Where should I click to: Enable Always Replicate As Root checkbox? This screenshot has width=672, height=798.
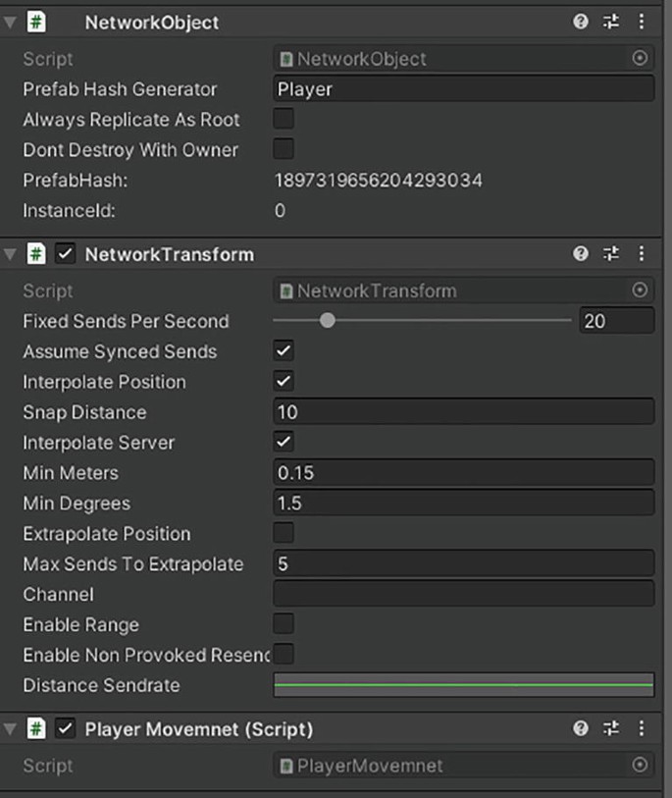284,119
